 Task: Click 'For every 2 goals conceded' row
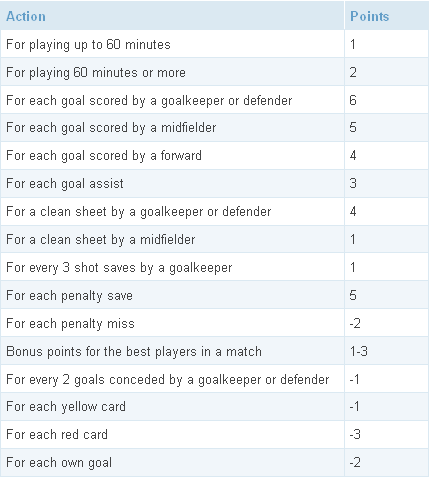pos(214,379)
